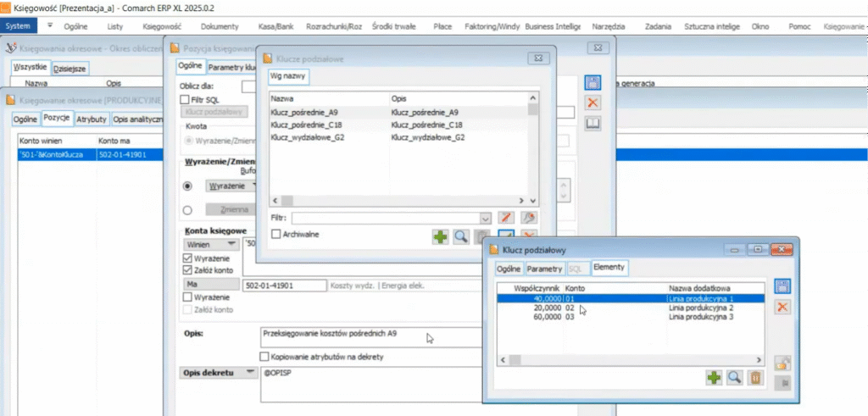Image resolution: width=868 pixels, height=416 pixels.
Task: Click the select checkmark button in Klucze podziałowe
Action: [x=507, y=235]
